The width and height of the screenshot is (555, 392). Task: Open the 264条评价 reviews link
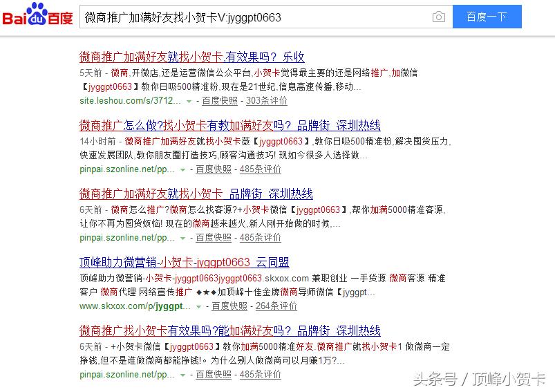276,306
